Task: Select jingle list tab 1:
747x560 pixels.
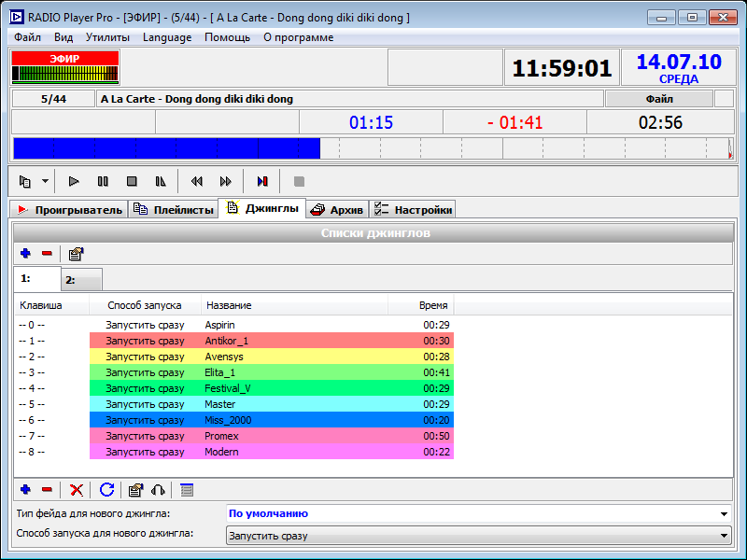Action: coord(37,278)
